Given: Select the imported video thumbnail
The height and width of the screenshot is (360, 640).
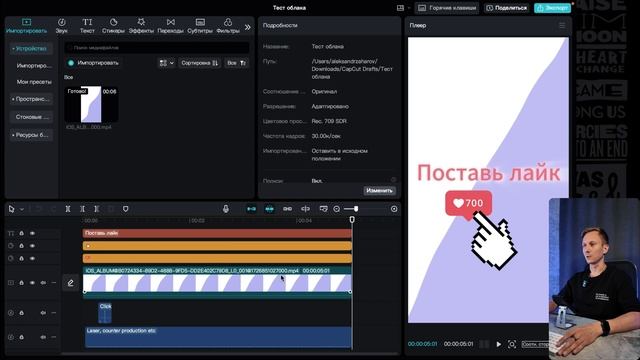Looking at the screenshot, I should click(x=91, y=104).
